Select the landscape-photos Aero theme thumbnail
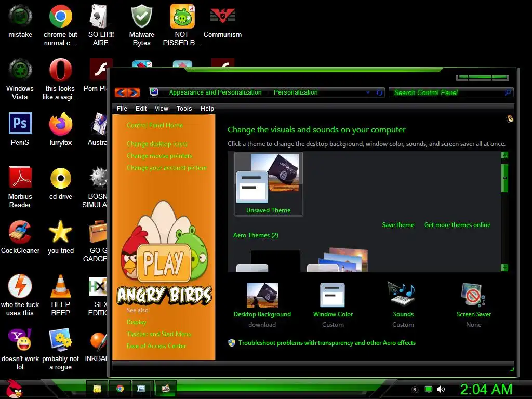This screenshot has width=532, height=399. point(338,260)
